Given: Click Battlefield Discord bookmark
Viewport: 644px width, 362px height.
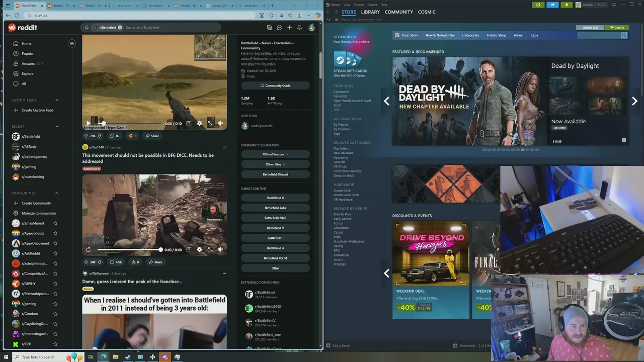Looking at the screenshot, I should (275, 174).
